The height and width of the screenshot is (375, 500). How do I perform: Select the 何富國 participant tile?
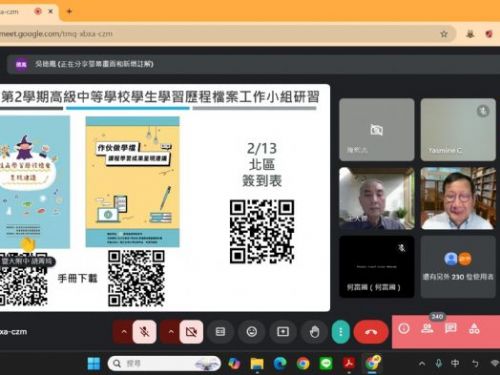click(377, 267)
